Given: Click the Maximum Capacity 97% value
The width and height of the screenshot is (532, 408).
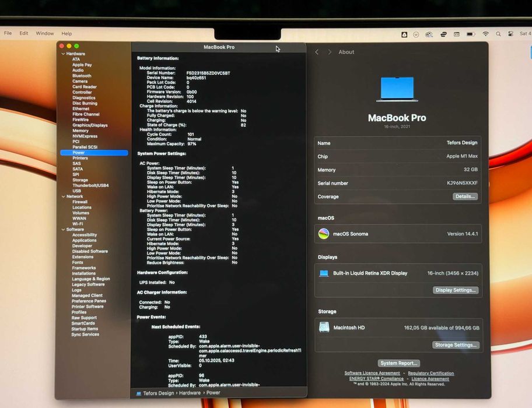Looking at the screenshot, I should [x=192, y=144].
